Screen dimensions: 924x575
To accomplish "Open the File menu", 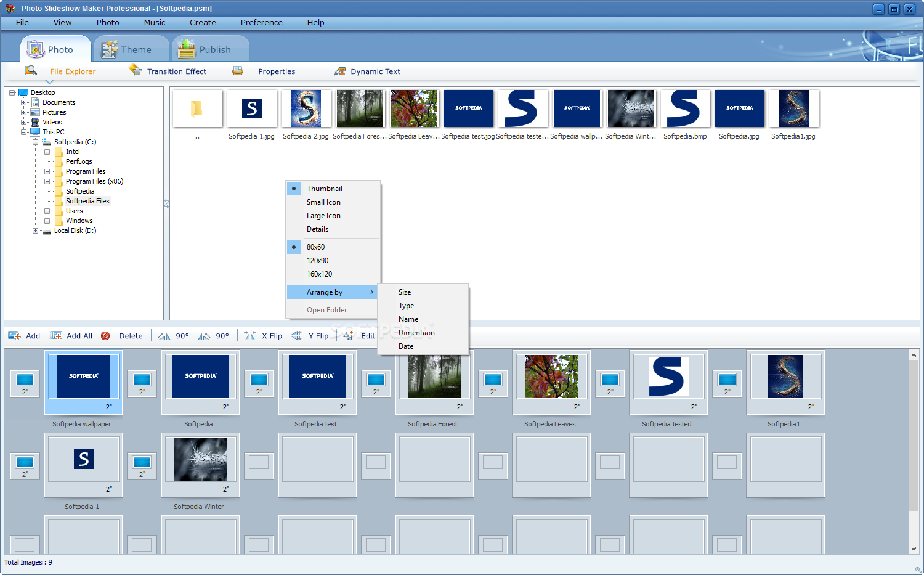I will click(22, 22).
